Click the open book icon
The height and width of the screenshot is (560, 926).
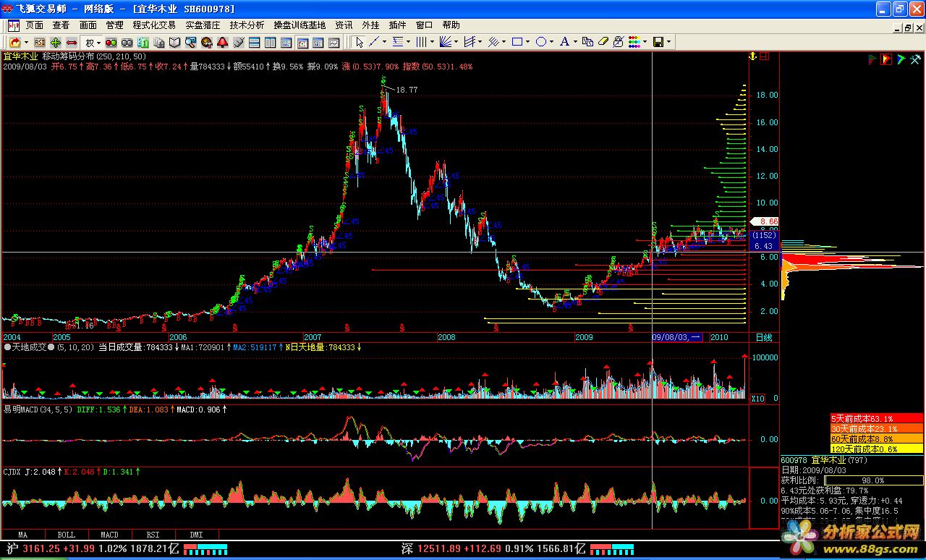(x=175, y=43)
